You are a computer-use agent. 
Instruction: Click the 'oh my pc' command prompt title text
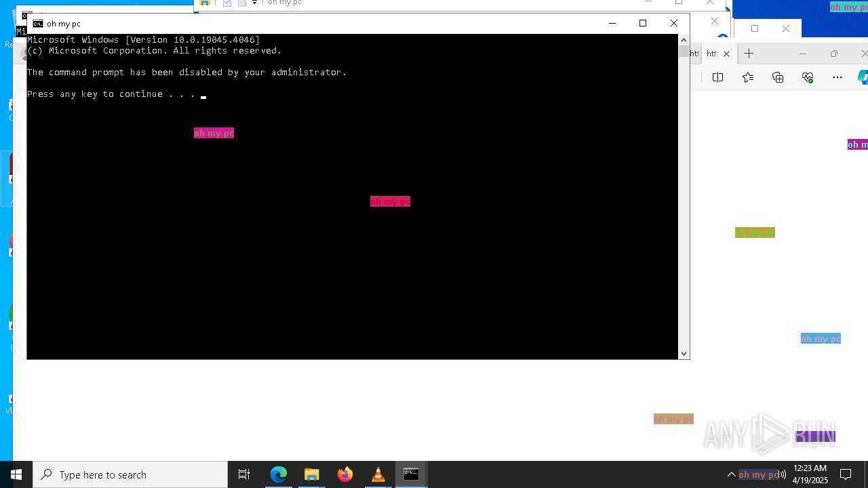pyautogui.click(x=64, y=24)
